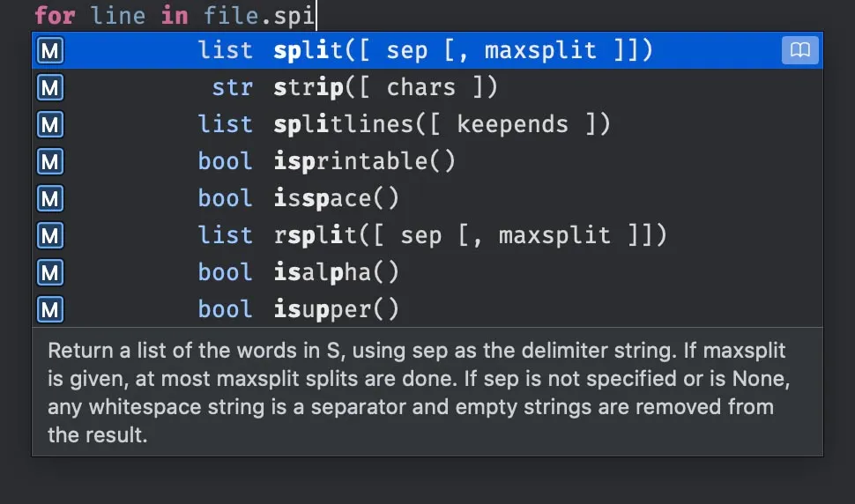Click the bool return type of isprintable
Image resolution: width=855 pixels, height=504 pixels.
[x=225, y=161]
